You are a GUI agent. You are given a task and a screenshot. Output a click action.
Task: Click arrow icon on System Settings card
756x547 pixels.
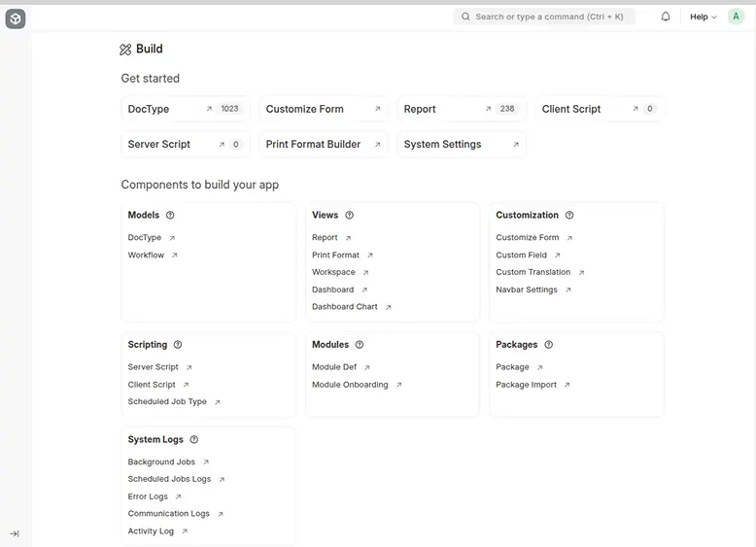pos(516,145)
